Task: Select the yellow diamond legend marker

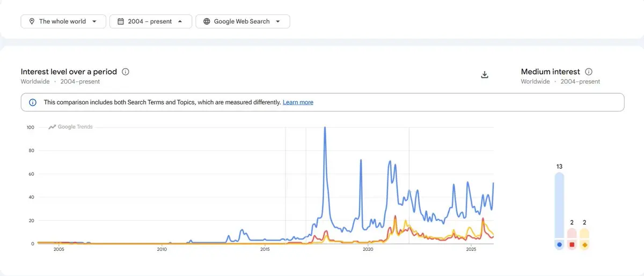Action: [584, 245]
